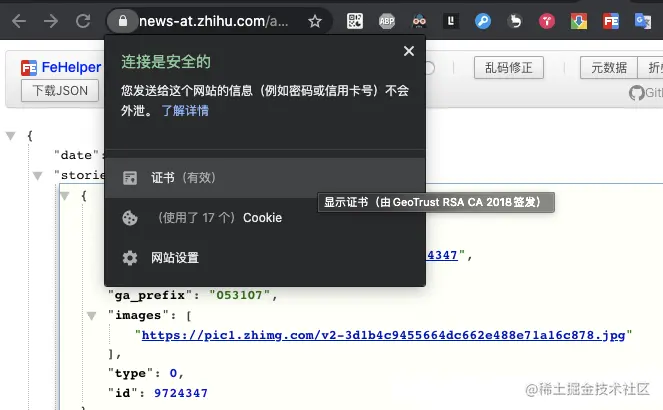Open the curved-arrow undo extension icon
Image resolution: width=663 pixels, height=410 pixels.
(x=515, y=21)
